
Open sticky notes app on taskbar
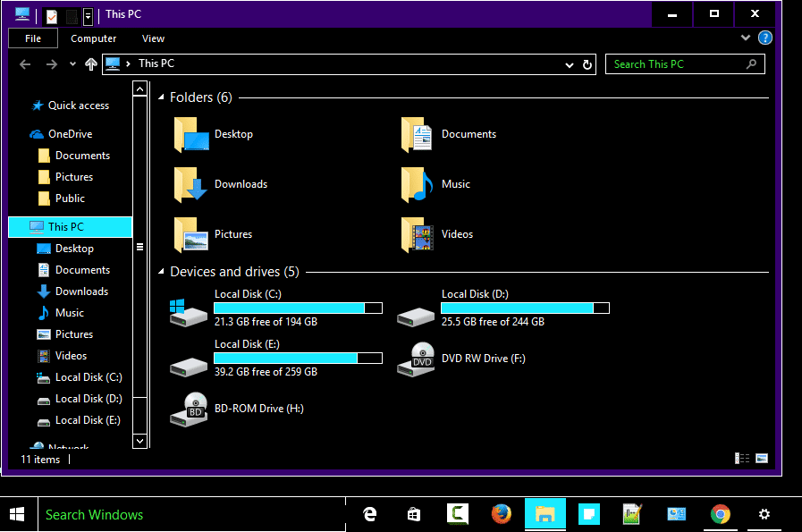588,514
